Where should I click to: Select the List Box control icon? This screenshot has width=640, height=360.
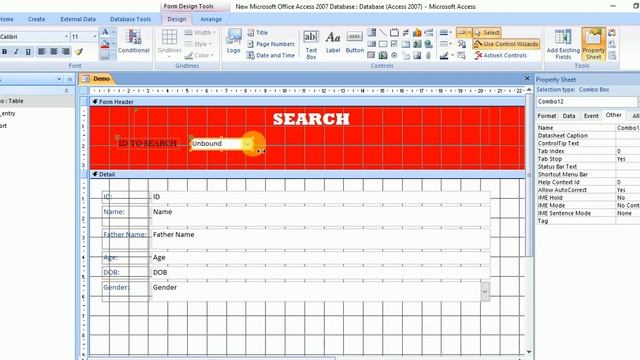pyautogui.click(x=372, y=44)
